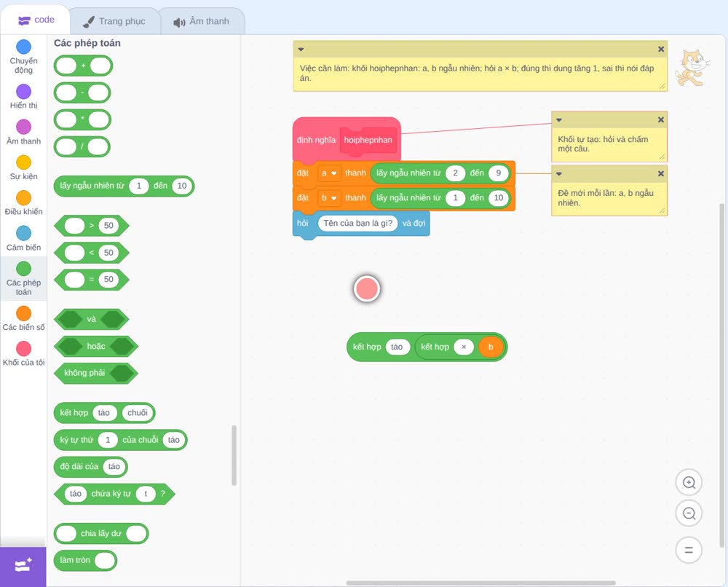728x587 pixels.
Task: Select the Điều khiển category
Action: (x=23, y=203)
